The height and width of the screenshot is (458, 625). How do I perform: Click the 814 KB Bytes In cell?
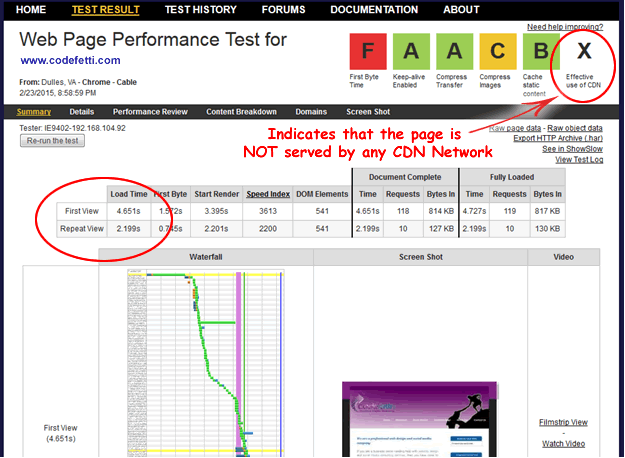pyautogui.click(x=441, y=211)
